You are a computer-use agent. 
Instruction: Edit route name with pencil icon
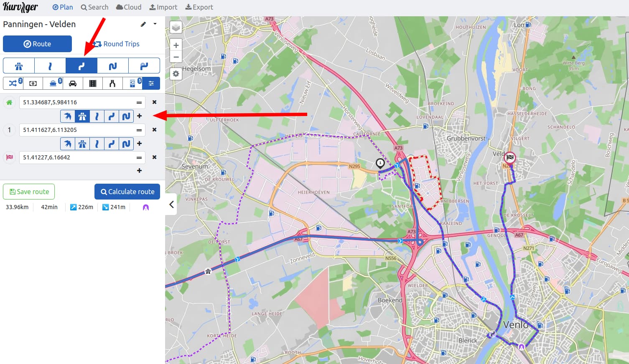[143, 24]
